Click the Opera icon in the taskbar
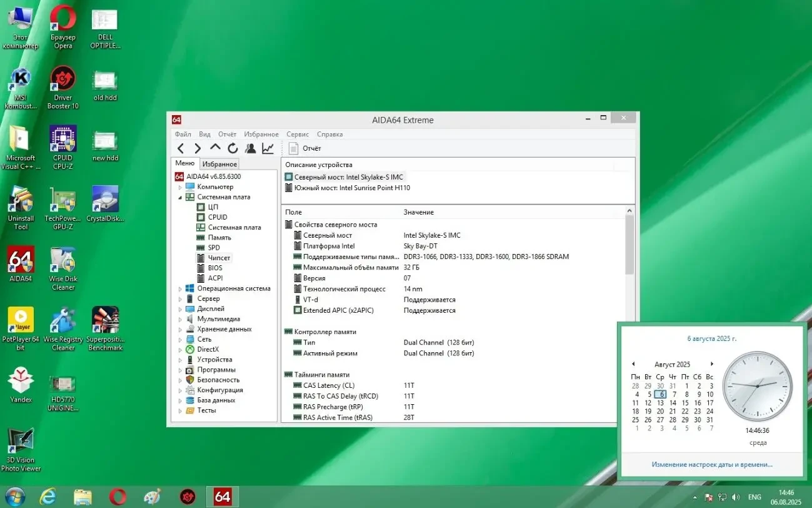Viewport: 812px width, 508px height. [118, 497]
